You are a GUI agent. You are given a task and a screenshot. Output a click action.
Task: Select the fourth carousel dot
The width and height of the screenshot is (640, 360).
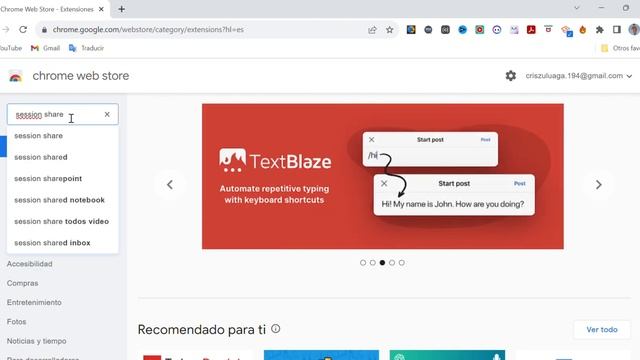[x=392, y=262]
